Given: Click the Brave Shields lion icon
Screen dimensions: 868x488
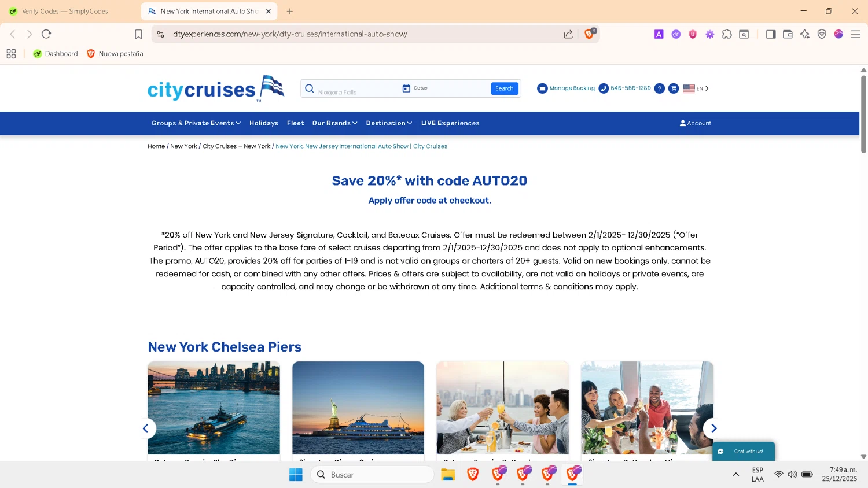Looking at the screenshot, I should [x=589, y=34].
